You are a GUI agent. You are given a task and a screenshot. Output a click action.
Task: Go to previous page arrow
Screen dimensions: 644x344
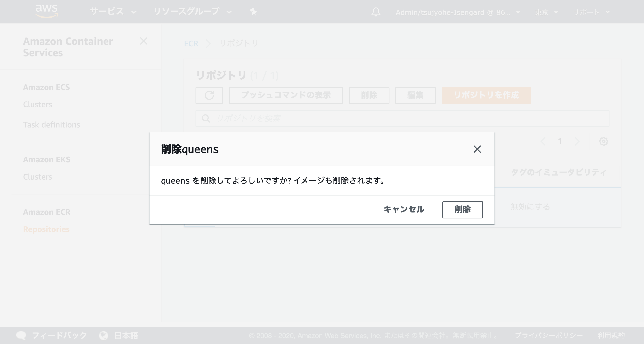(543, 141)
